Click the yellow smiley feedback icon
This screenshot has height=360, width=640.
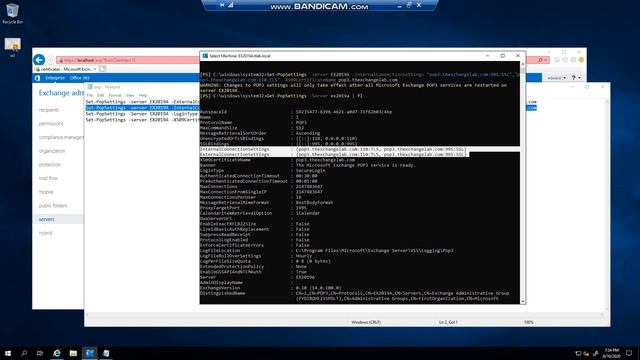tap(581, 60)
